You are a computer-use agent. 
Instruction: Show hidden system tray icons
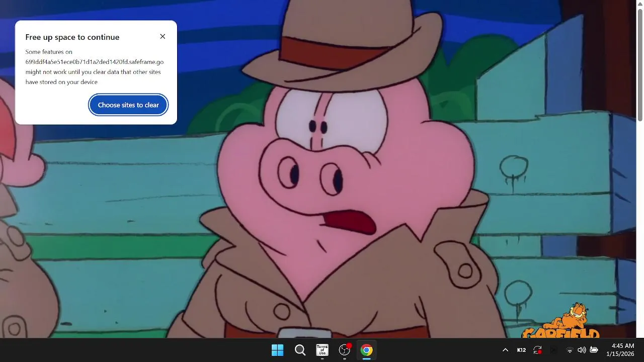click(505, 350)
